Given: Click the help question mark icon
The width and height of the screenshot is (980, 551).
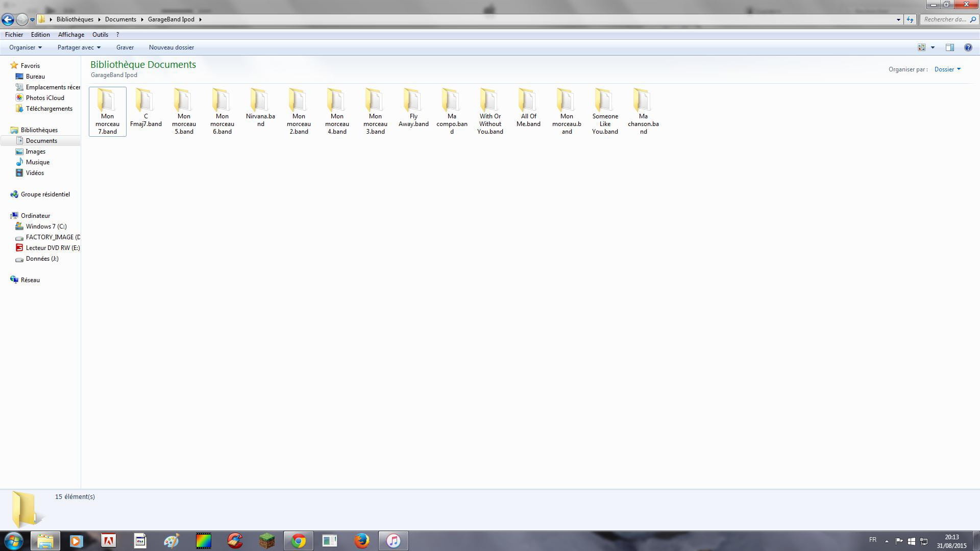Looking at the screenshot, I should point(968,47).
